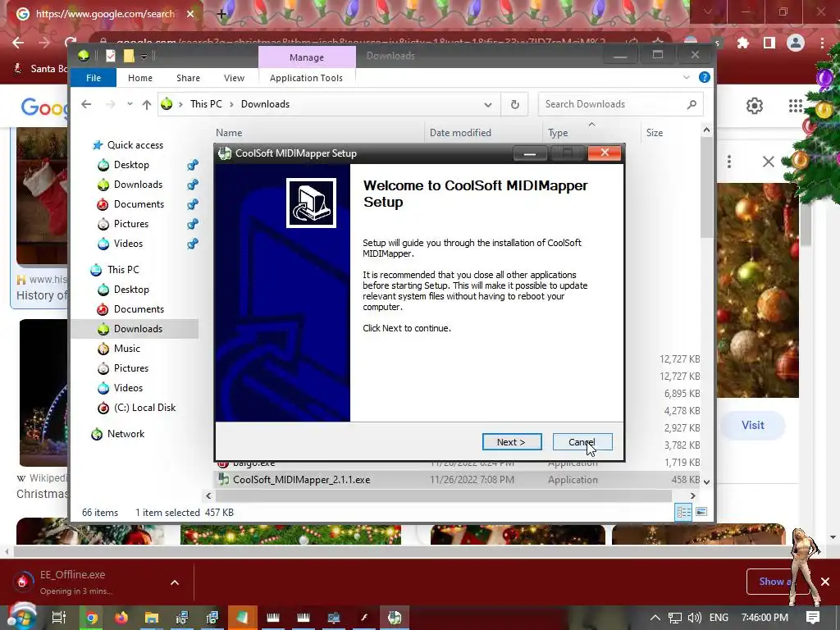Open volume control in tray
The height and width of the screenshot is (630, 840).
click(x=694, y=618)
